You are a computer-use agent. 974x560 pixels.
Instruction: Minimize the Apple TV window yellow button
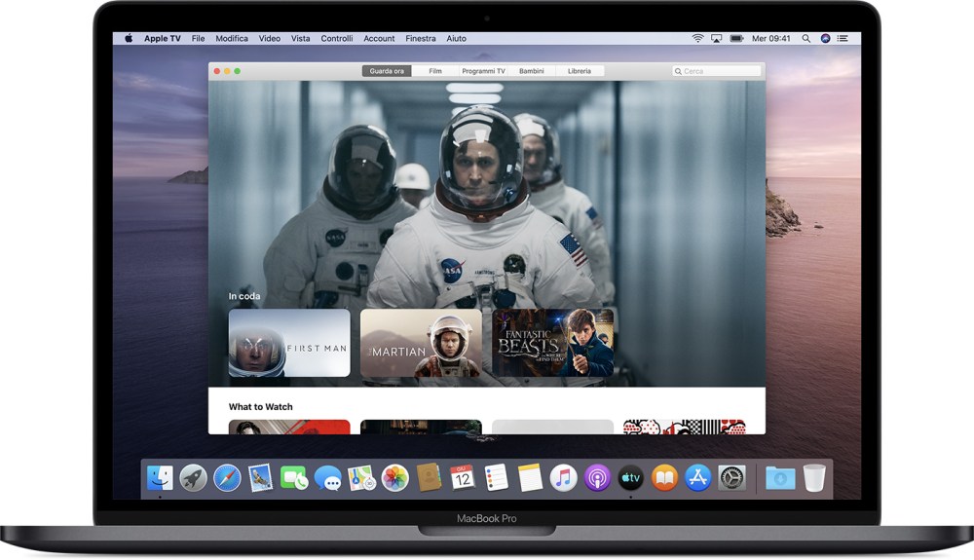coord(227,71)
